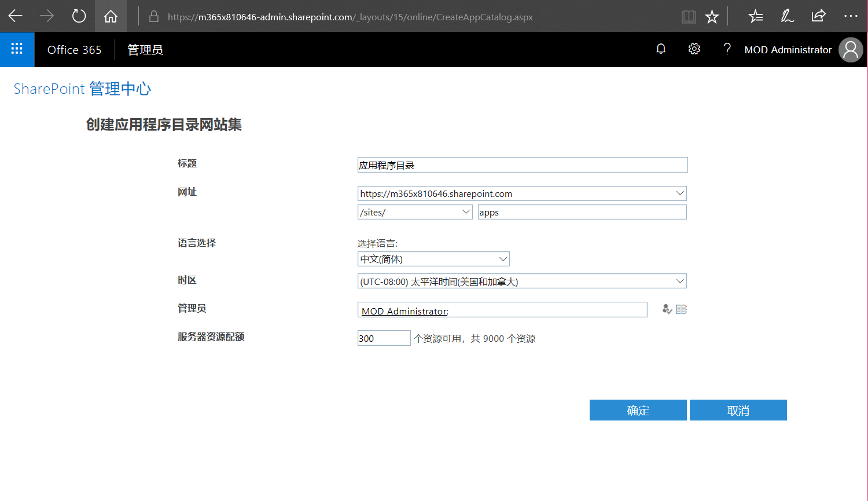Open Office 365 settings gear
The height and width of the screenshot is (501, 868).
point(694,49)
